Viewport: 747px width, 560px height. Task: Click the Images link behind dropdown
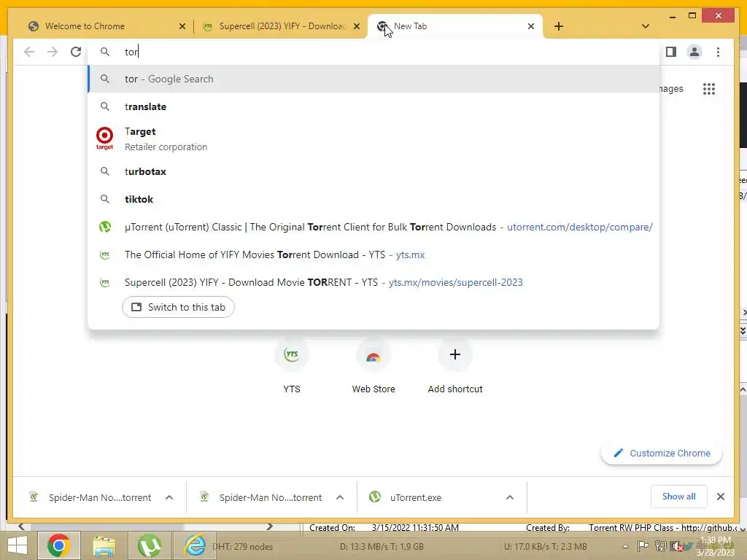click(671, 89)
